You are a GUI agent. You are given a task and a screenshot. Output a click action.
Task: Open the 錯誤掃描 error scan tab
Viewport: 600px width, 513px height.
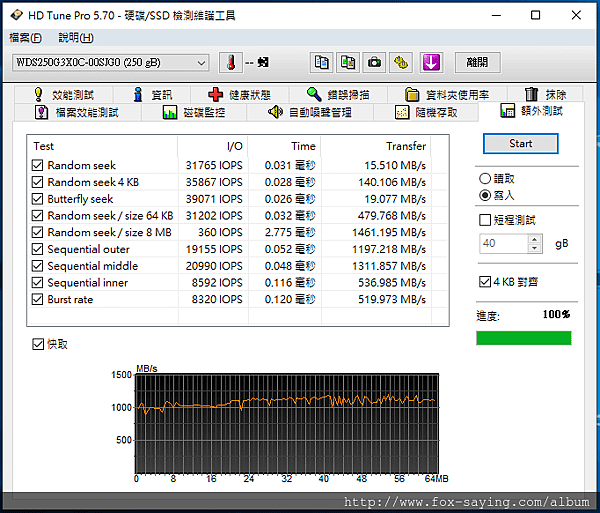338,94
